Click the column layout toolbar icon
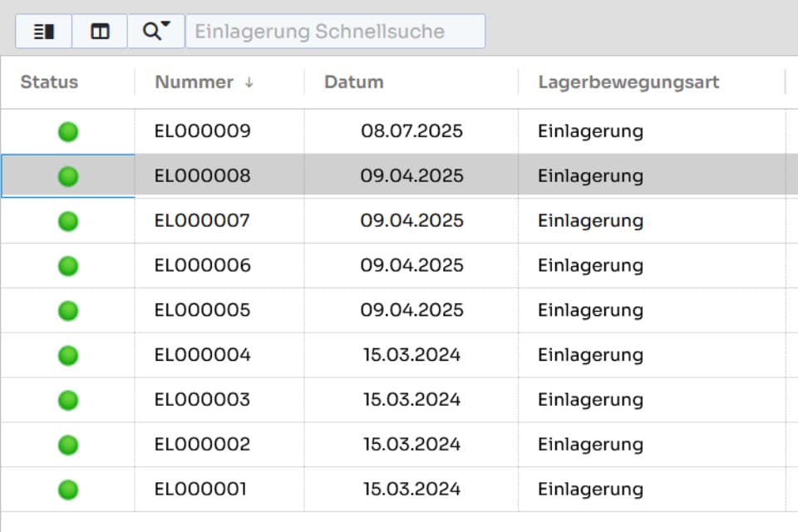 tap(100, 32)
